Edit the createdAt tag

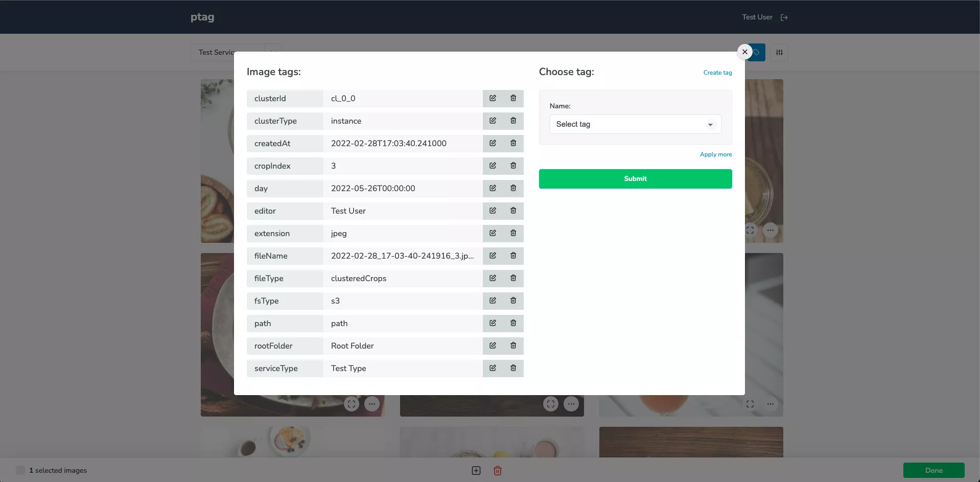point(493,143)
